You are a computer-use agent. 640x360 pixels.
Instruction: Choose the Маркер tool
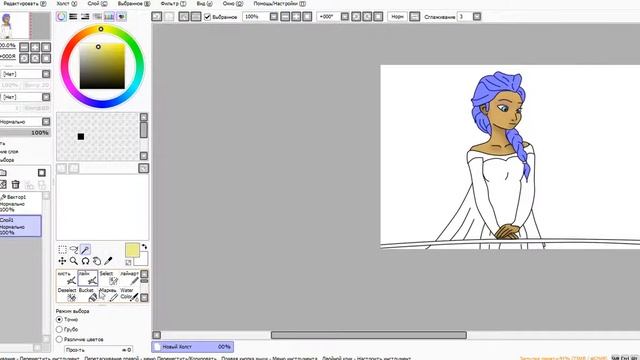(109, 294)
